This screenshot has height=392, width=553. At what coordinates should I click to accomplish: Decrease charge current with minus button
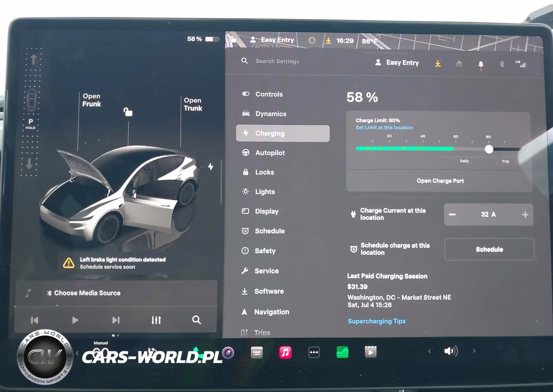[452, 215]
